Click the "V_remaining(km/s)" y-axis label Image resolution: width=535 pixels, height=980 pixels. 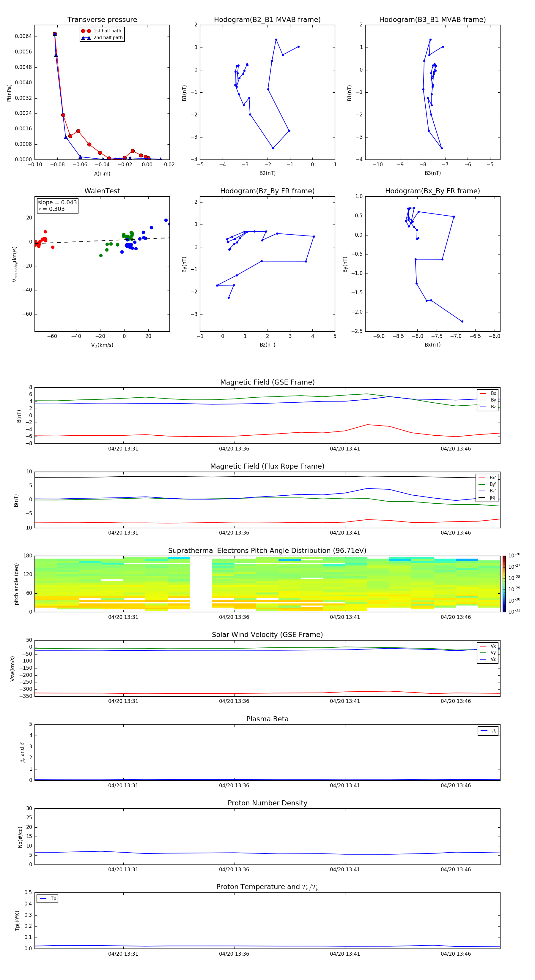(x=15, y=264)
